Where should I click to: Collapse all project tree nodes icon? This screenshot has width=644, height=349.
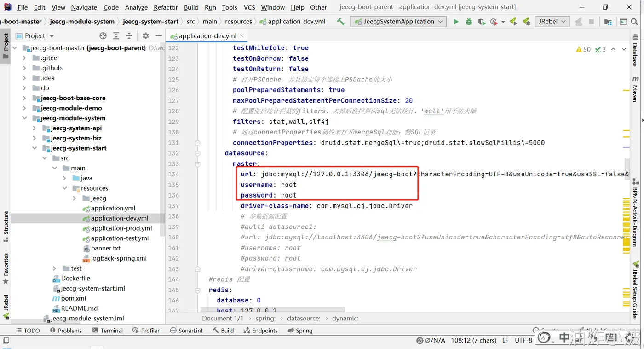pyautogui.click(x=129, y=36)
